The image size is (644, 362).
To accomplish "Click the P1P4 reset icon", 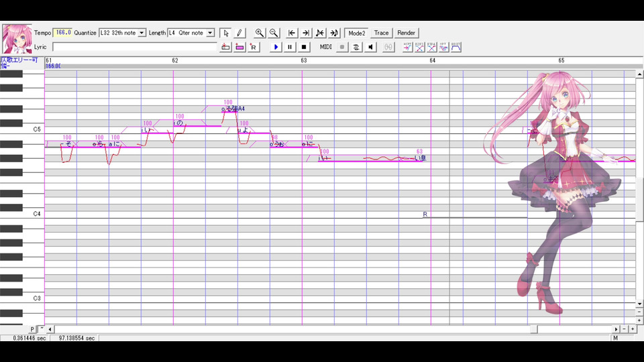I will coord(431,47).
